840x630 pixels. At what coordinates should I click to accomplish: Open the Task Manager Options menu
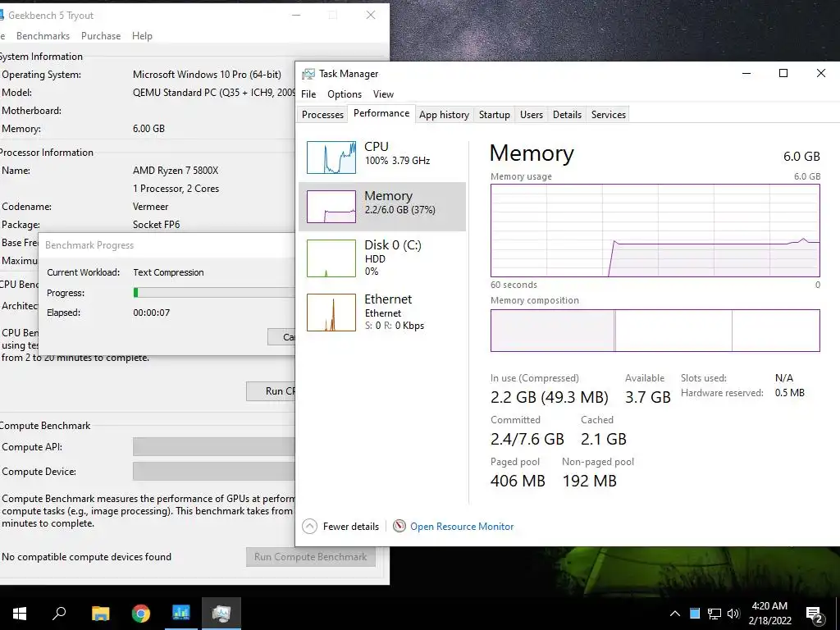[345, 94]
